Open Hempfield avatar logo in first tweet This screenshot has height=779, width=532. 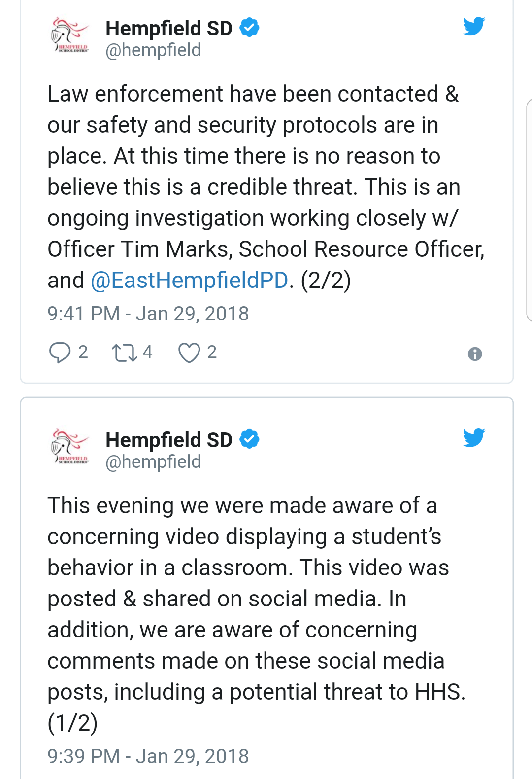click(69, 35)
